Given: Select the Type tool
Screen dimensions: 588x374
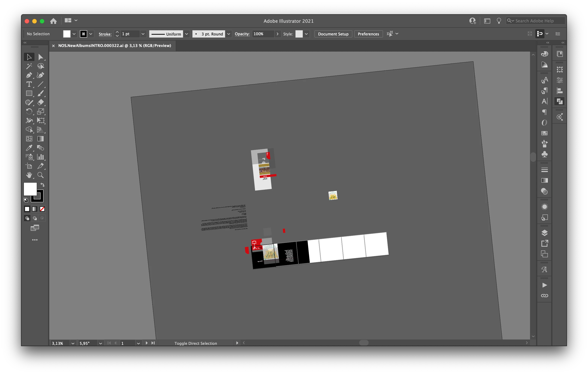Looking at the screenshot, I should coord(29,84).
